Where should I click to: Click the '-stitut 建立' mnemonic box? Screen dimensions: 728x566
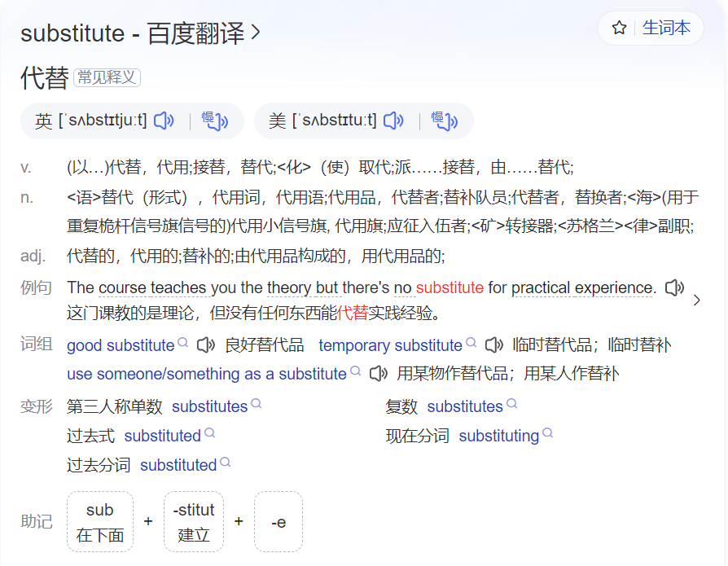(194, 522)
